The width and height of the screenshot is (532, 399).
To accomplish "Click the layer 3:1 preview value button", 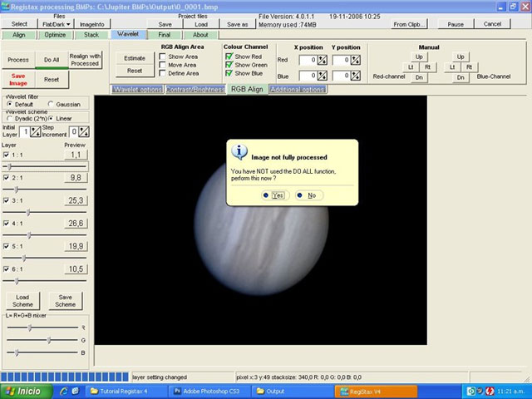I will [76, 200].
